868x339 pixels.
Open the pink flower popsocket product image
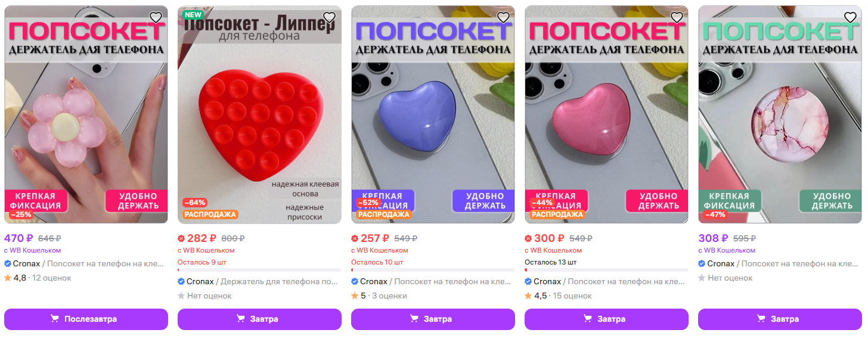tap(86, 114)
